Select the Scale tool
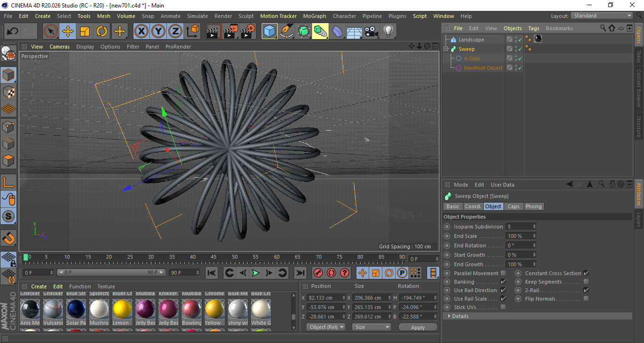 click(x=85, y=32)
